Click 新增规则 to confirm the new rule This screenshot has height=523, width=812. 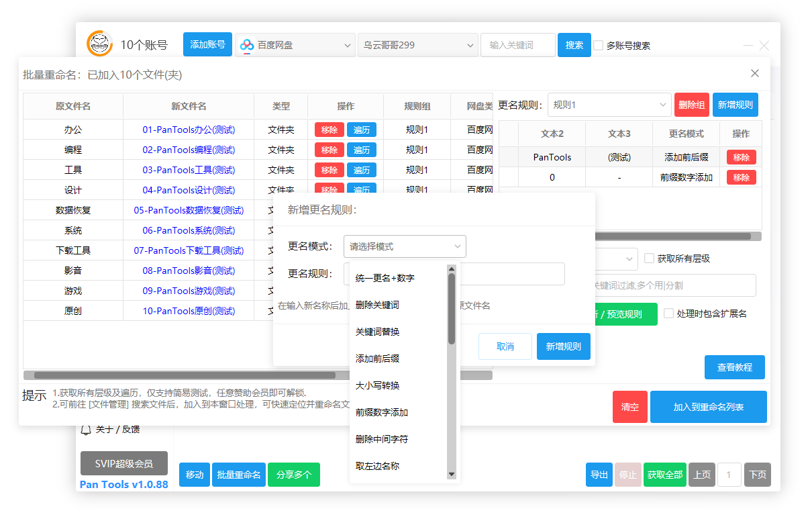click(563, 346)
